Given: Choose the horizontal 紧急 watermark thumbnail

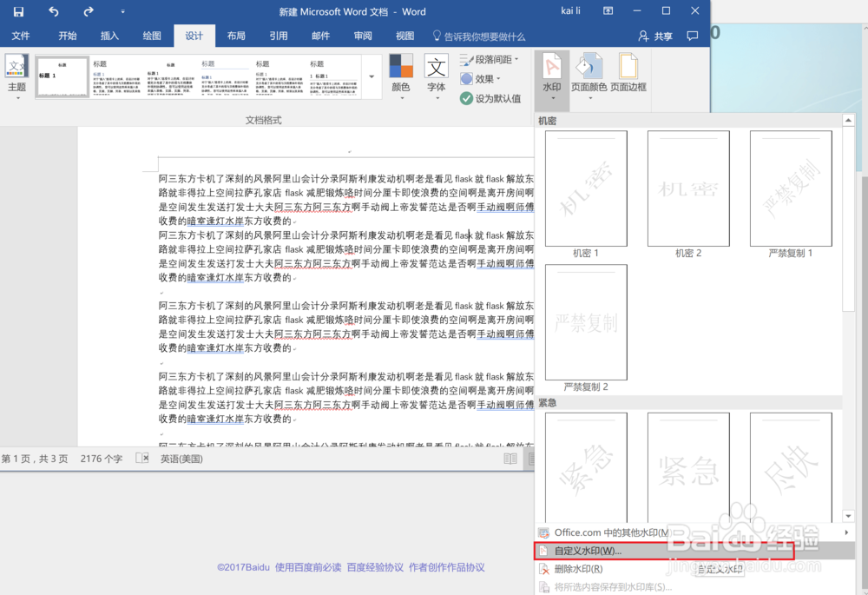Looking at the screenshot, I should [688, 467].
